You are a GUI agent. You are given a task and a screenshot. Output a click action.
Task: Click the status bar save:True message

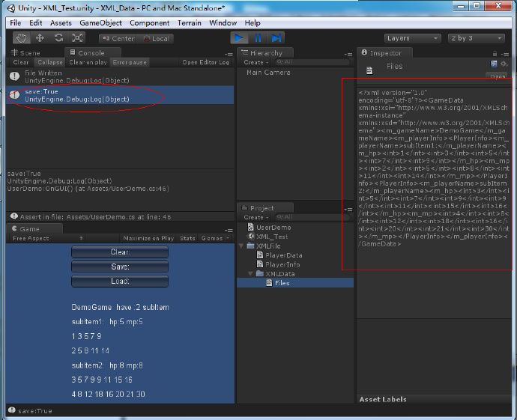[35, 411]
